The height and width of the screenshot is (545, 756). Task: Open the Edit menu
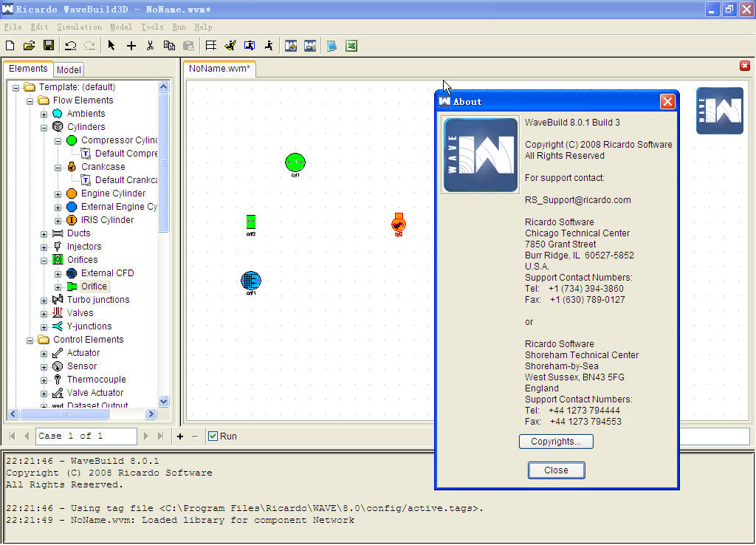pyautogui.click(x=39, y=27)
